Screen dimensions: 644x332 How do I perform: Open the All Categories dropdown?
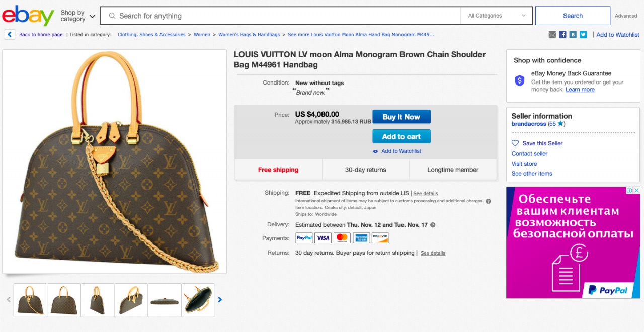(x=497, y=16)
